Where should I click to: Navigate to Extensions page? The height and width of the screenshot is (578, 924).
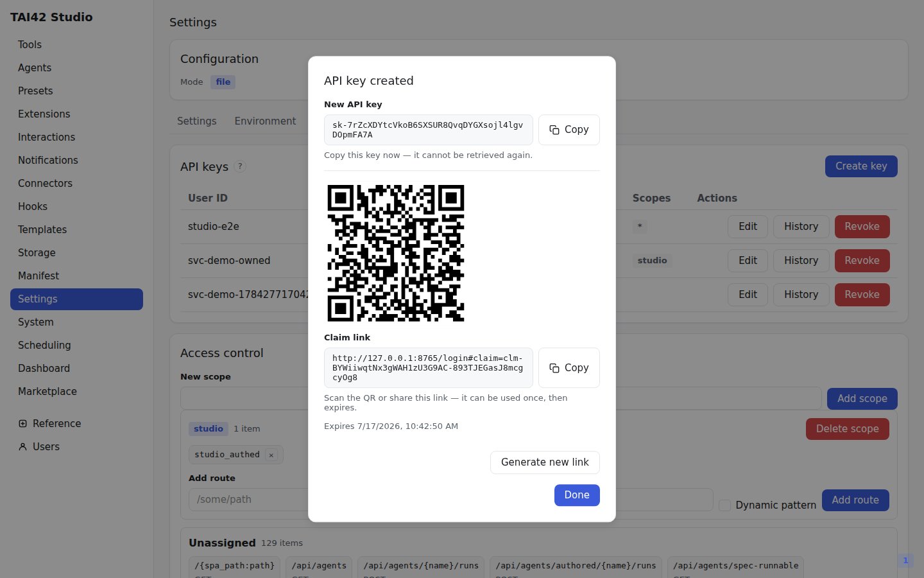point(76,114)
